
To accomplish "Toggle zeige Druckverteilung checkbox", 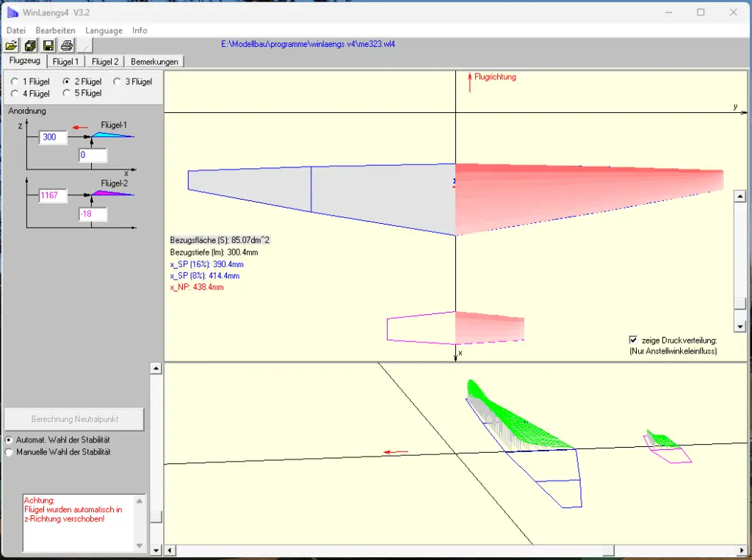I will [633, 340].
